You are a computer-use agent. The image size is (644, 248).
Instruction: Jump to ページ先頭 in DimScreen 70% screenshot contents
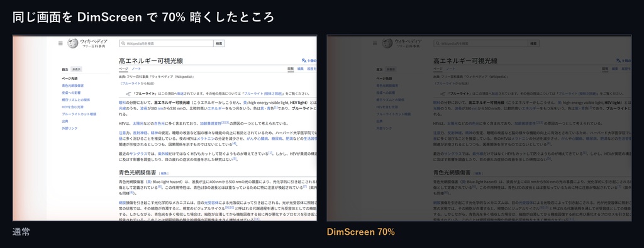point(384,78)
